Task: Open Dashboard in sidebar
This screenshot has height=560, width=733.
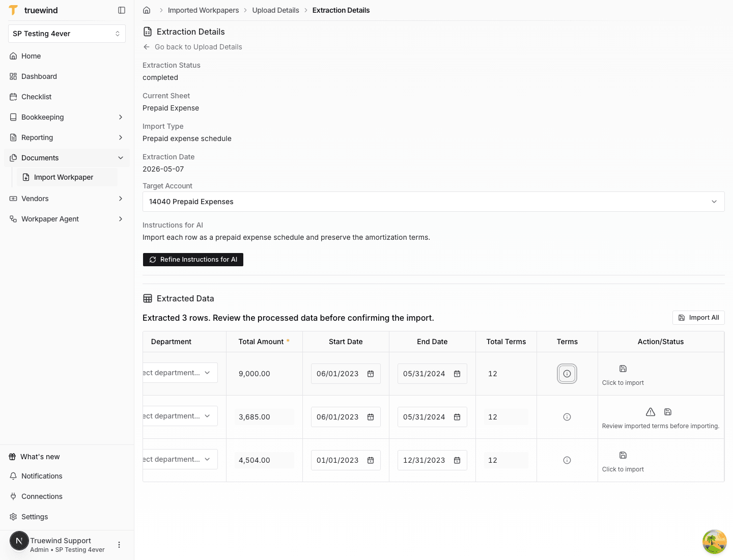Action: point(67,76)
